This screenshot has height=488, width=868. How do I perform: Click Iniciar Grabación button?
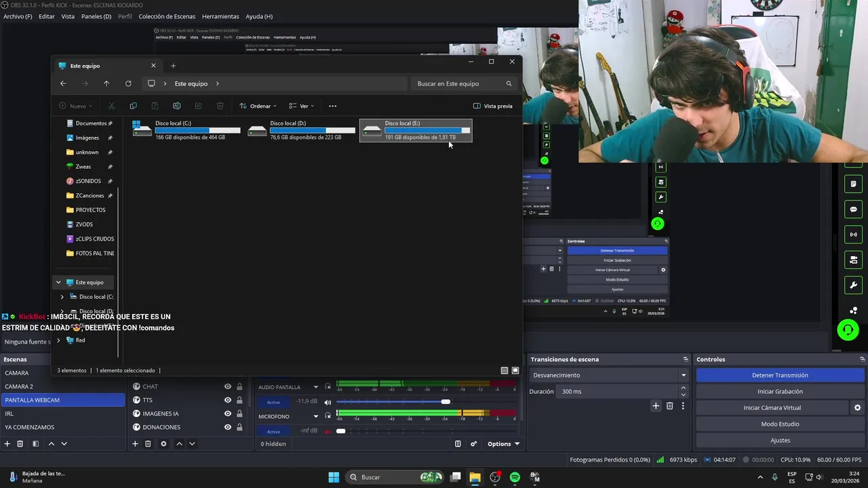pyautogui.click(x=780, y=392)
